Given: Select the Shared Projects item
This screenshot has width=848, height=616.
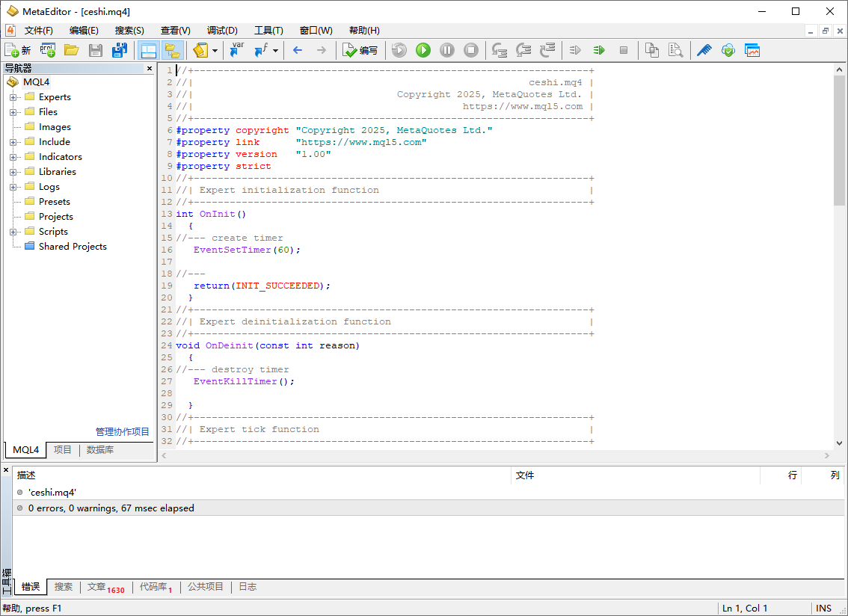Looking at the screenshot, I should tap(72, 247).
